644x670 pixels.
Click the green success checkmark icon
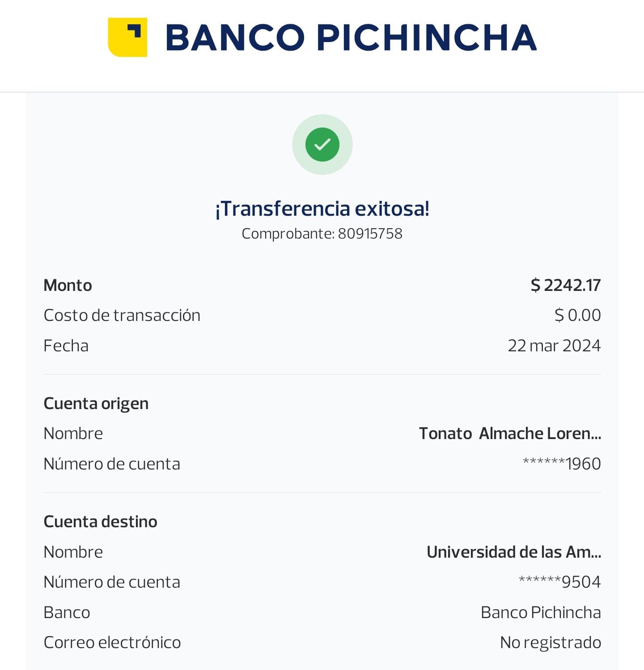[x=322, y=145]
